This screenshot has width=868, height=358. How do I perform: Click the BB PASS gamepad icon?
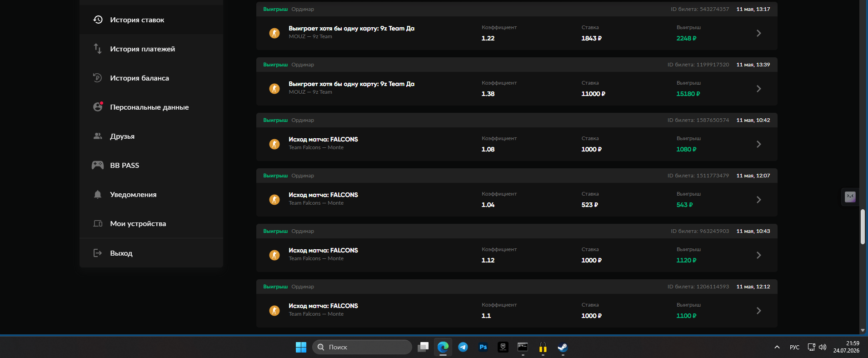(x=98, y=165)
